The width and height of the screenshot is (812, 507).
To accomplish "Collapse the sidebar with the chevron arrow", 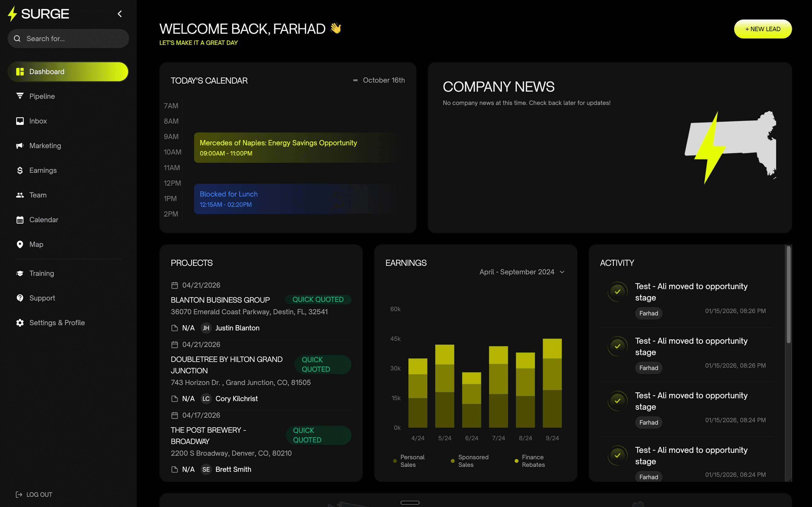I will [x=120, y=14].
